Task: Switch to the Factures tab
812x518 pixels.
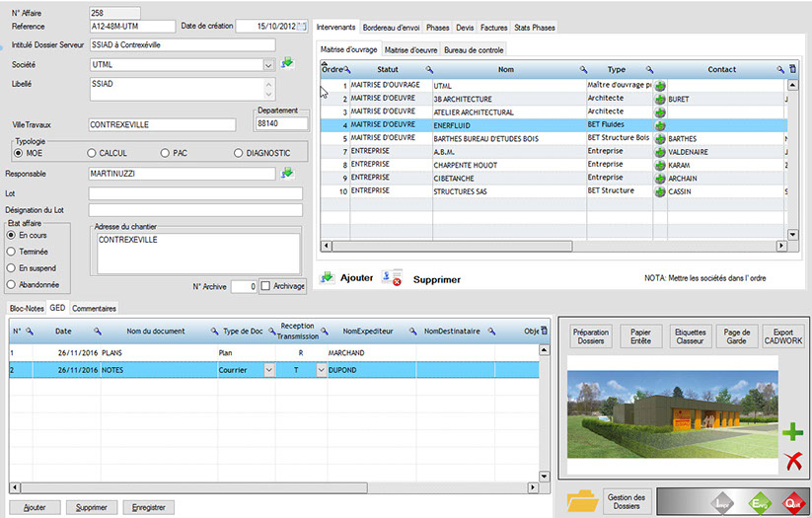Action: tap(493, 28)
